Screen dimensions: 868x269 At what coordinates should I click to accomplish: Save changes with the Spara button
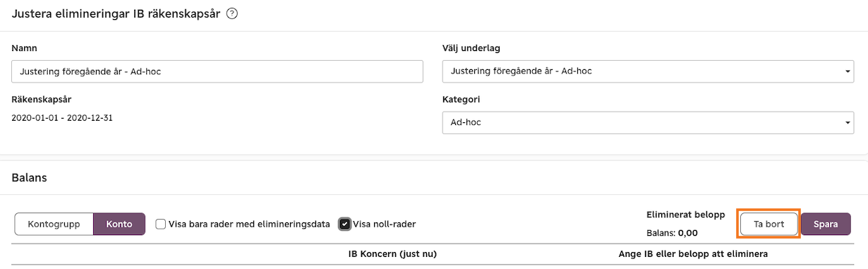click(826, 225)
